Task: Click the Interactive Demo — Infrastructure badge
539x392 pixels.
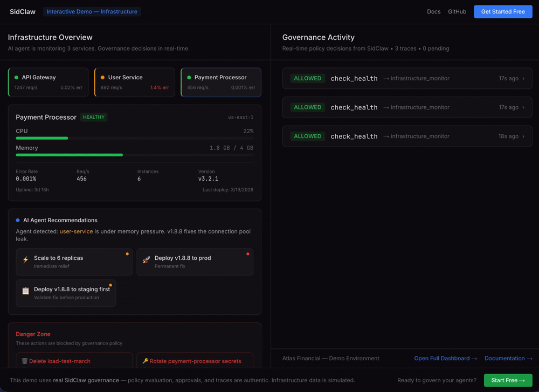Action: coord(92,11)
